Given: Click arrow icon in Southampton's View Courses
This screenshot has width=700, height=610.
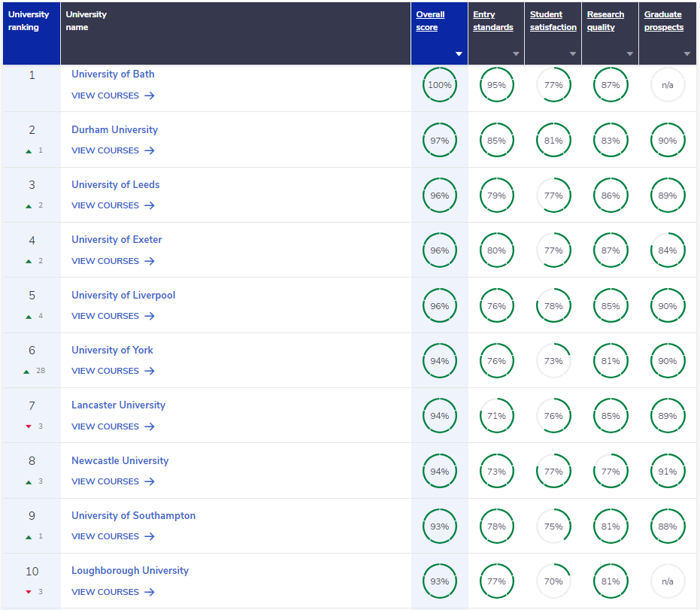Looking at the screenshot, I should 150,536.
